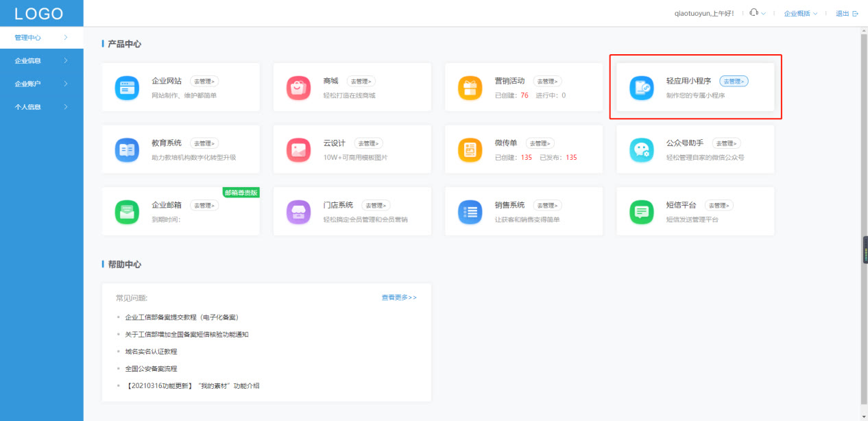This screenshot has width=868, height=421.
Task: Click the 云设计 image icon
Action: click(299, 149)
